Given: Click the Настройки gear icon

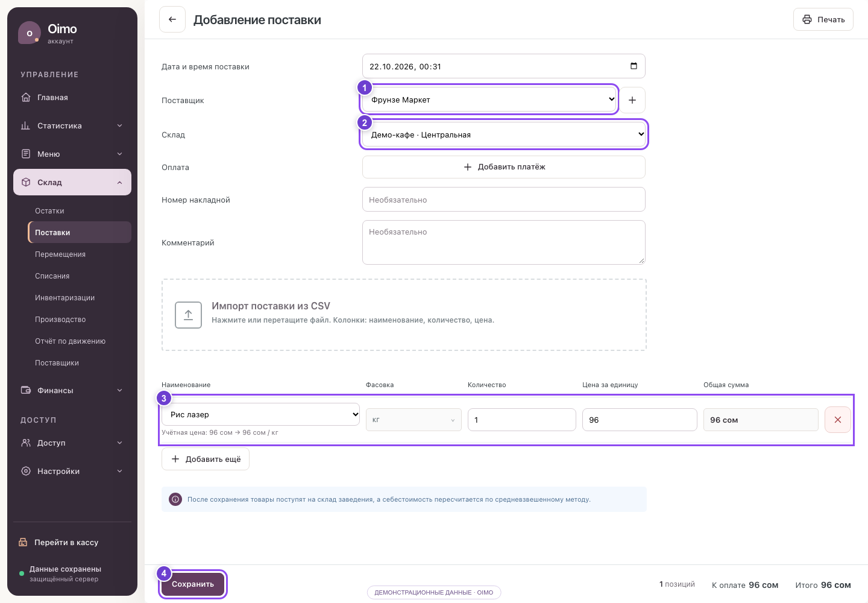Looking at the screenshot, I should [x=26, y=471].
